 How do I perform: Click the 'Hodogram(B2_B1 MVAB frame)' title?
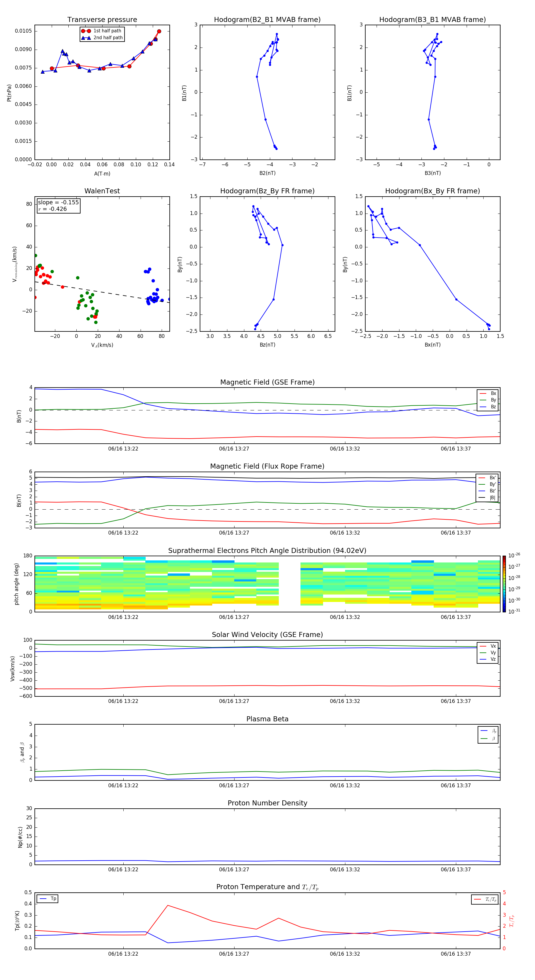pos(267,19)
